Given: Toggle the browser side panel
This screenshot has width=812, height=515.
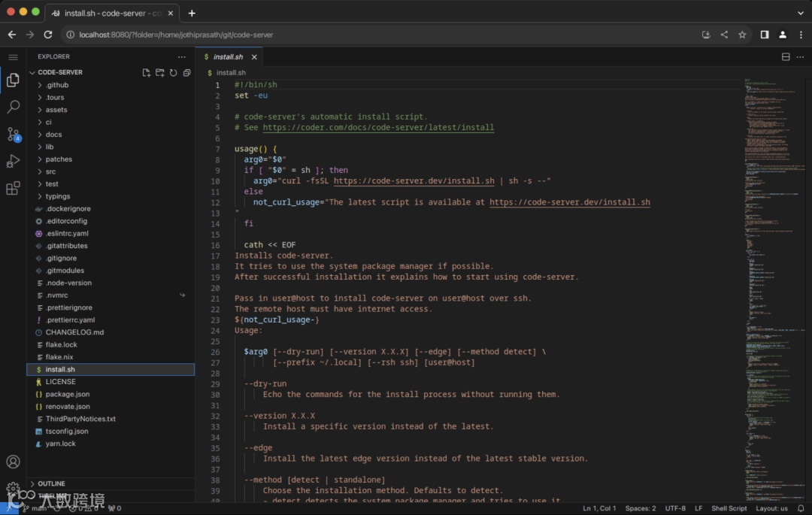Looking at the screenshot, I should 764,35.
